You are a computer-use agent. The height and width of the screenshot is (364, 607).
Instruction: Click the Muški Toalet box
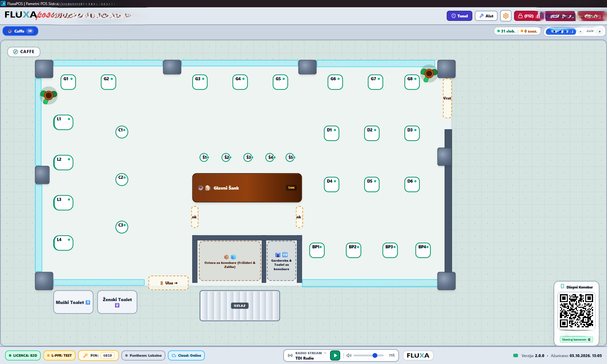[73, 302]
